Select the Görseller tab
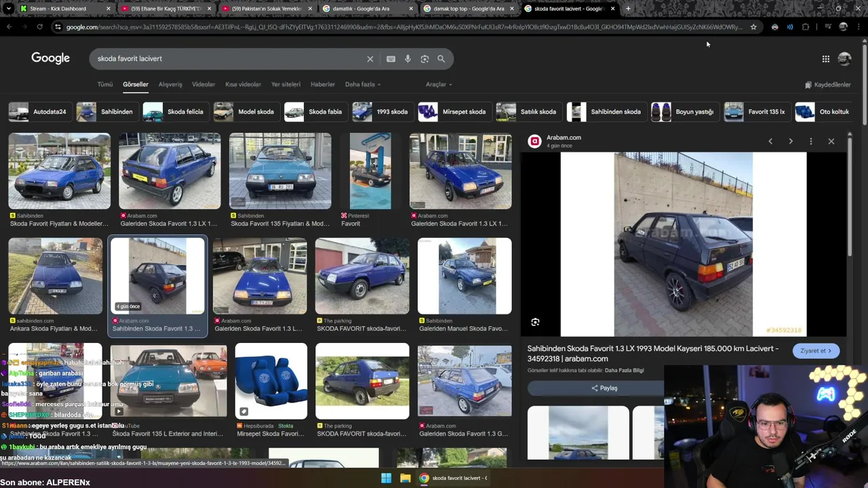This screenshot has height=488, width=868. (x=136, y=85)
